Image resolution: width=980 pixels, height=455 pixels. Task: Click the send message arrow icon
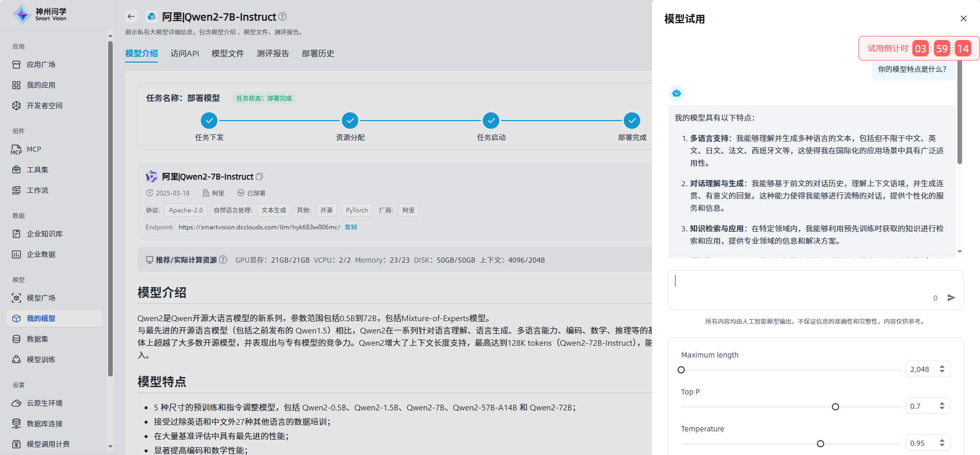[951, 298]
